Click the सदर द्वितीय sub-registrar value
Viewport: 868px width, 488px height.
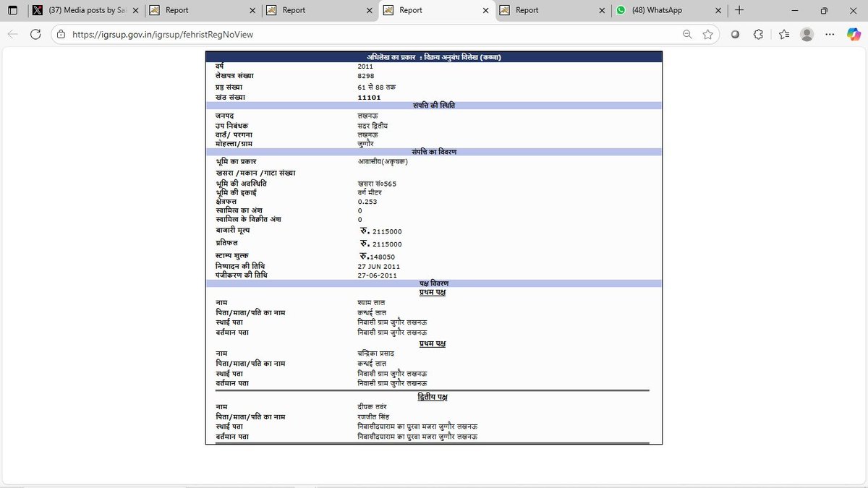[x=373, y=125]
